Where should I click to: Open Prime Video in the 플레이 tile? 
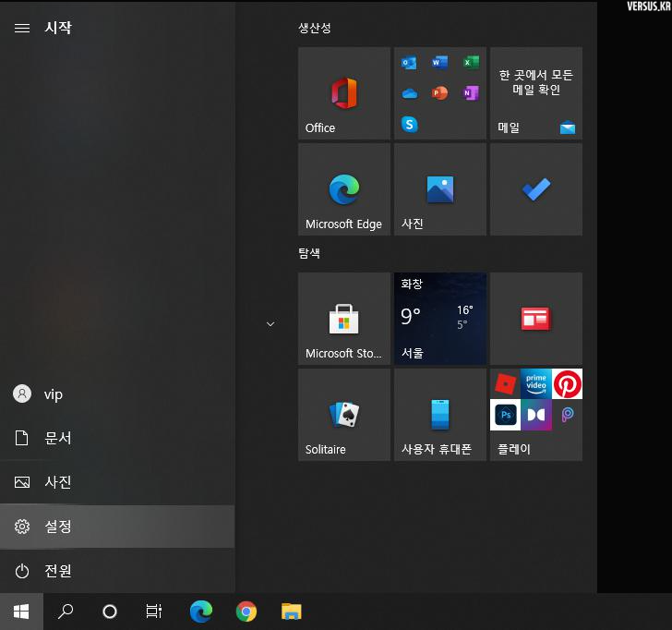pyautogui.click(x=536, y=384)
